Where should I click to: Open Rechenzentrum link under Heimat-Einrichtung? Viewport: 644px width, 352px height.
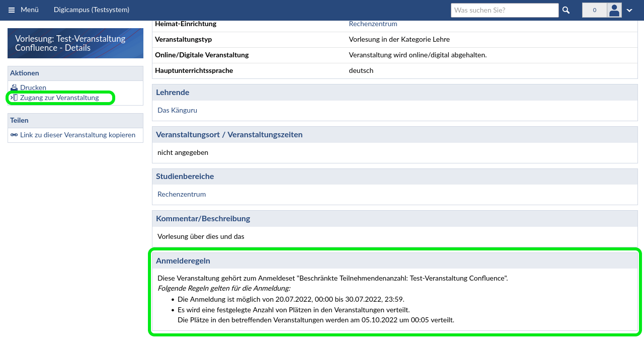pyautogui.click(x=373, y=24)
